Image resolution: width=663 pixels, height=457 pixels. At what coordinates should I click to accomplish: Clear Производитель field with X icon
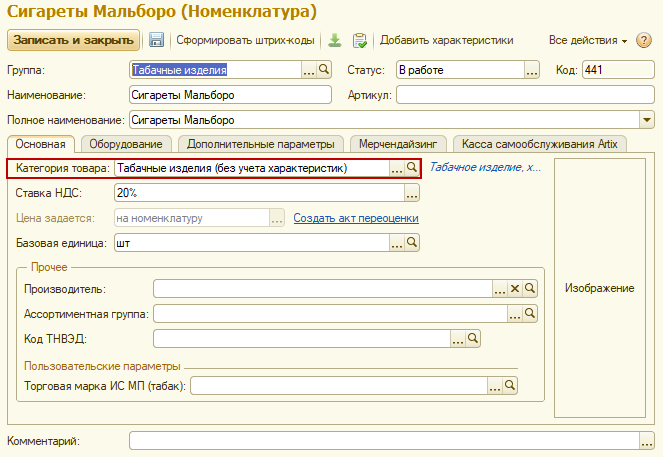pyautogui.click(x=515, y=289)
